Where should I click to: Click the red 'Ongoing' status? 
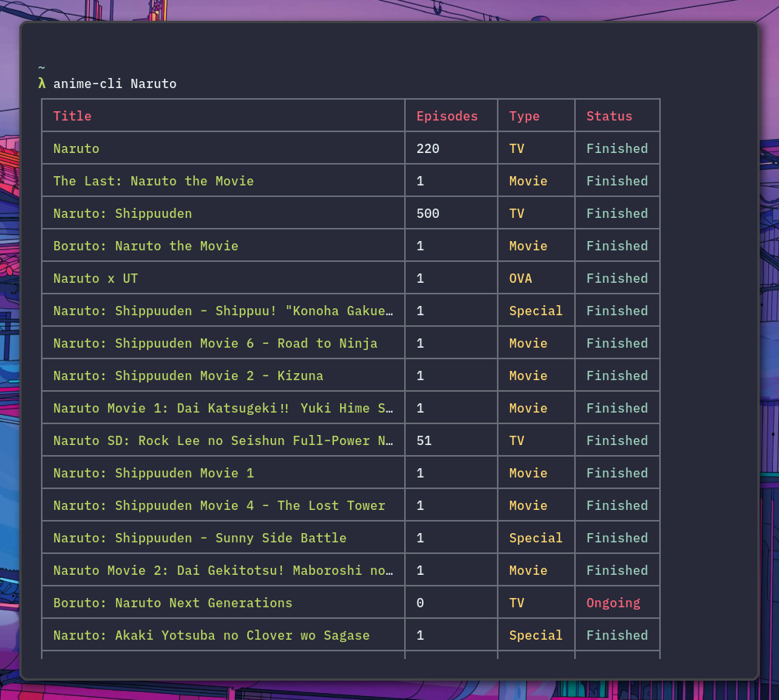point(613,603)
